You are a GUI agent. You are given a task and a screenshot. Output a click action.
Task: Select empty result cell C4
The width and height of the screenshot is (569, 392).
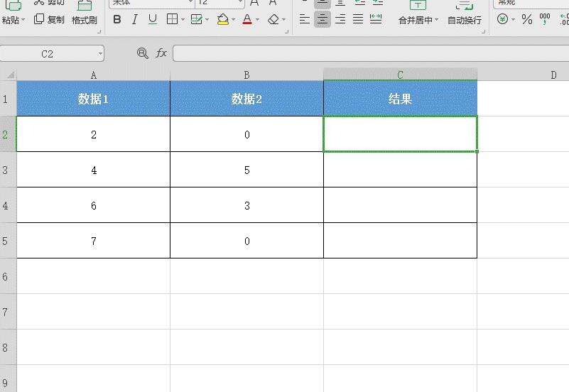pyautogui.click(x=400, y=205)
